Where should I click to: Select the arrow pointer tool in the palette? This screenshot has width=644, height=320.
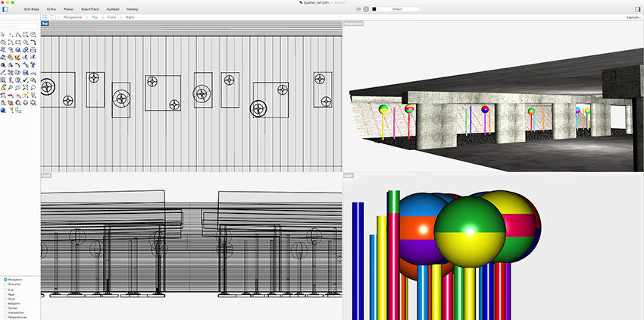pyautogui.click(x=4, y=35)
